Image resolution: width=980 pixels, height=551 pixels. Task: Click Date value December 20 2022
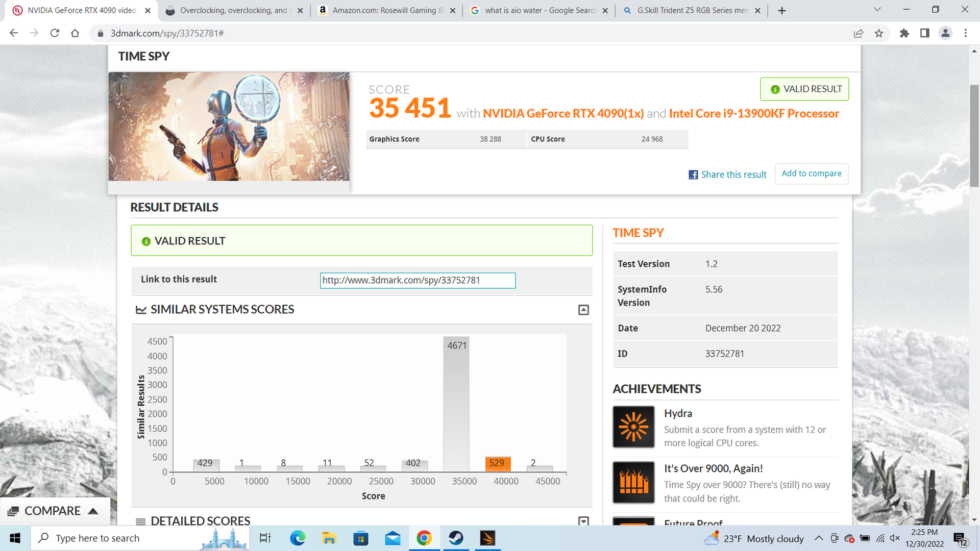[743, 328]
